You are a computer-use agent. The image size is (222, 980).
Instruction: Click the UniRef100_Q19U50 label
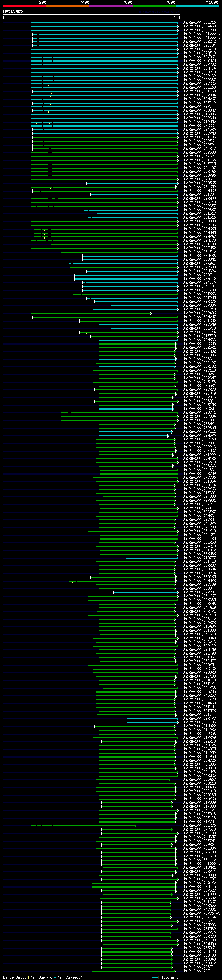199,122
